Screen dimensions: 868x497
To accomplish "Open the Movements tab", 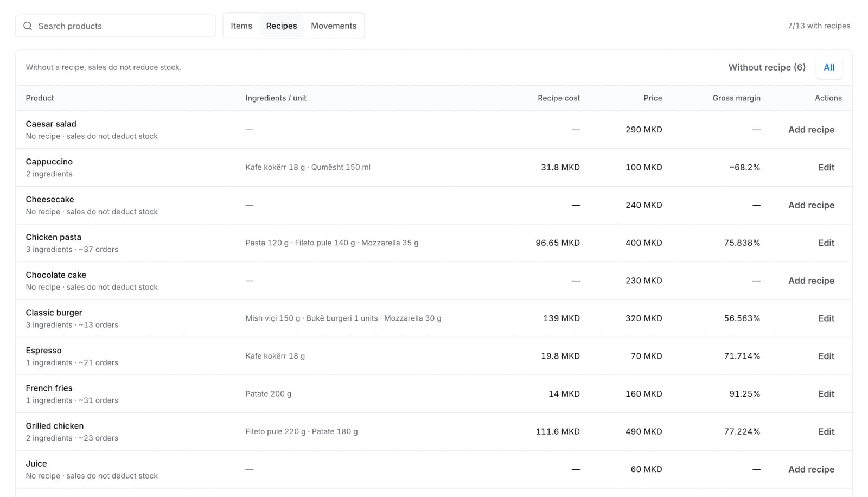I will (334, 26).
